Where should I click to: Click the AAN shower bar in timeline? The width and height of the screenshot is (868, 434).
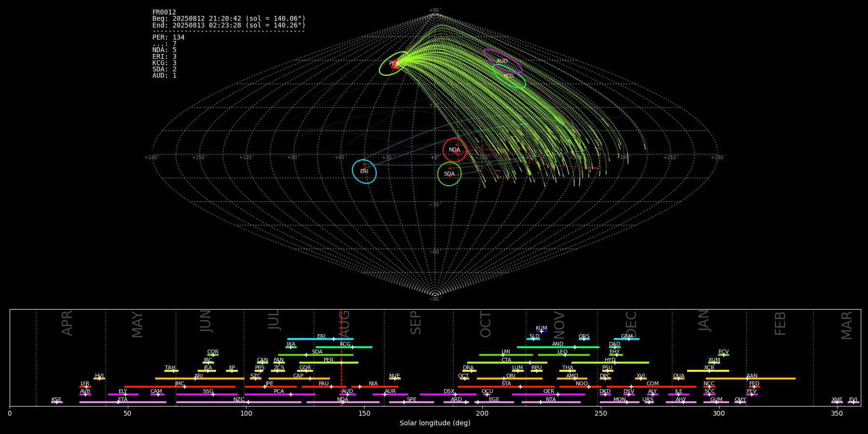tap(751, 379)
